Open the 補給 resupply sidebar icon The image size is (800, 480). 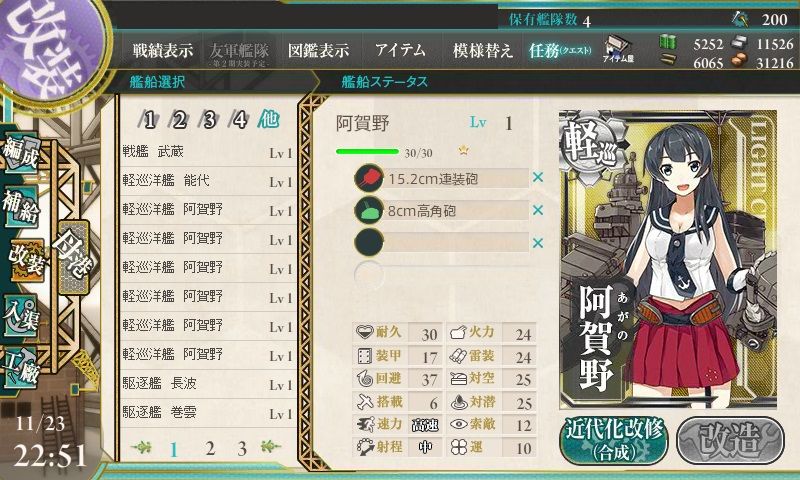(21, 207)
